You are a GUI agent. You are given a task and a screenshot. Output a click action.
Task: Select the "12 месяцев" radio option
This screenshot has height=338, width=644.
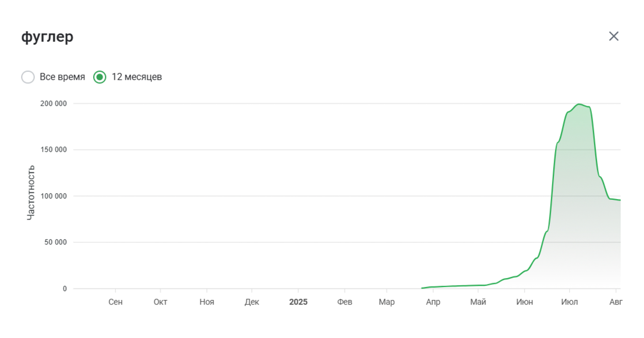(x=99, y=77)
